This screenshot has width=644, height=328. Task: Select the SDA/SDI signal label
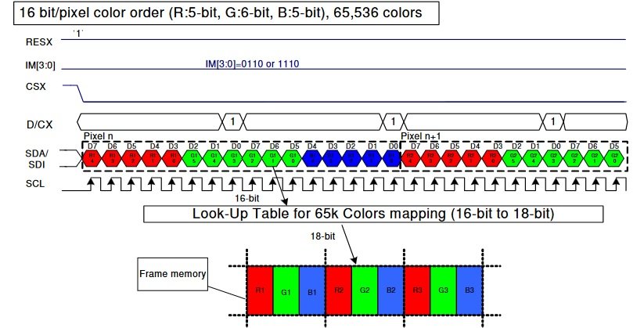pos(37,159)
